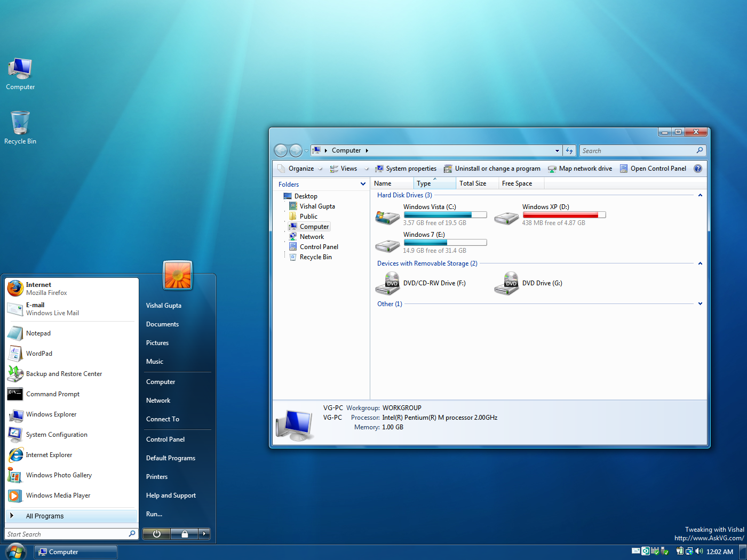Viewport: 747px width, 560px height.
Task: Refresh the Computer address bar
Action: tap(569, 150)
